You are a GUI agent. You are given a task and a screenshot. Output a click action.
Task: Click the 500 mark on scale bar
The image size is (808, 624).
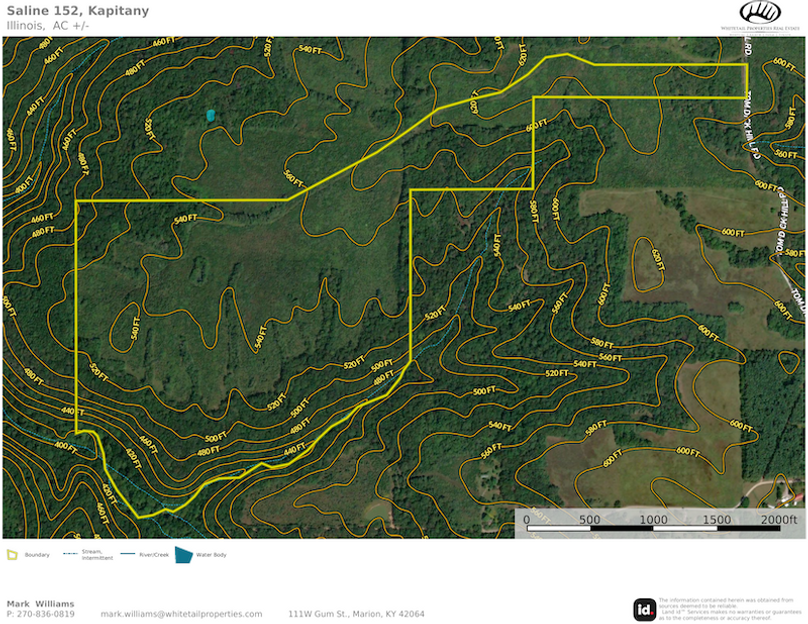pyautogui.click(x=589, y=520)
